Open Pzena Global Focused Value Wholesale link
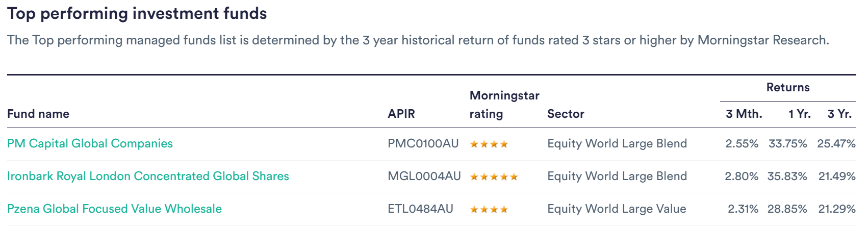The image size is (868, 227). [x=114, y=209]
